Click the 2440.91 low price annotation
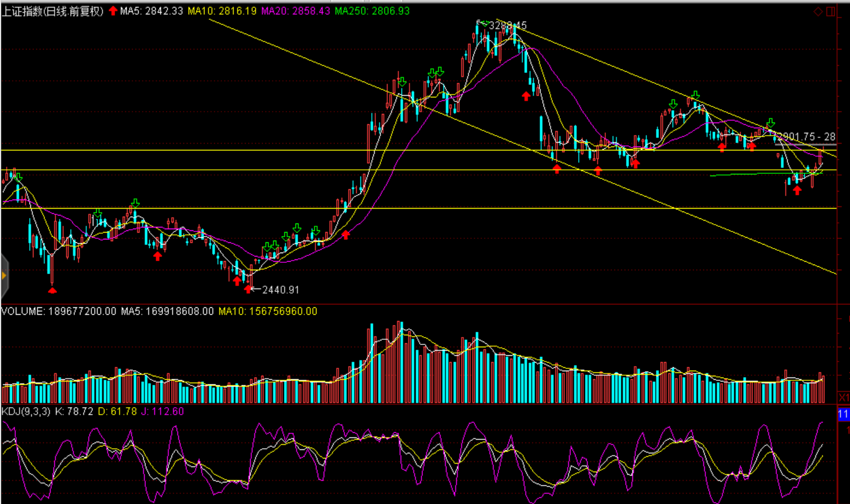 coord(280,290)
